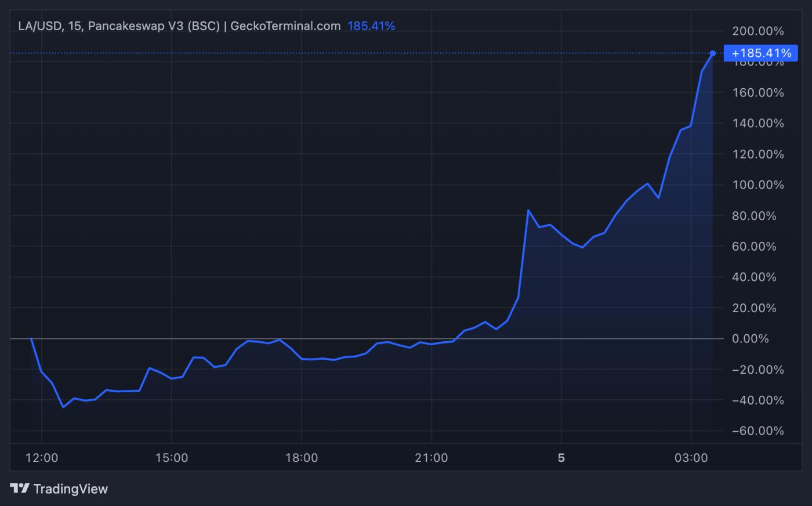Click the 80.00% label on the price scale

click(754, 215)
